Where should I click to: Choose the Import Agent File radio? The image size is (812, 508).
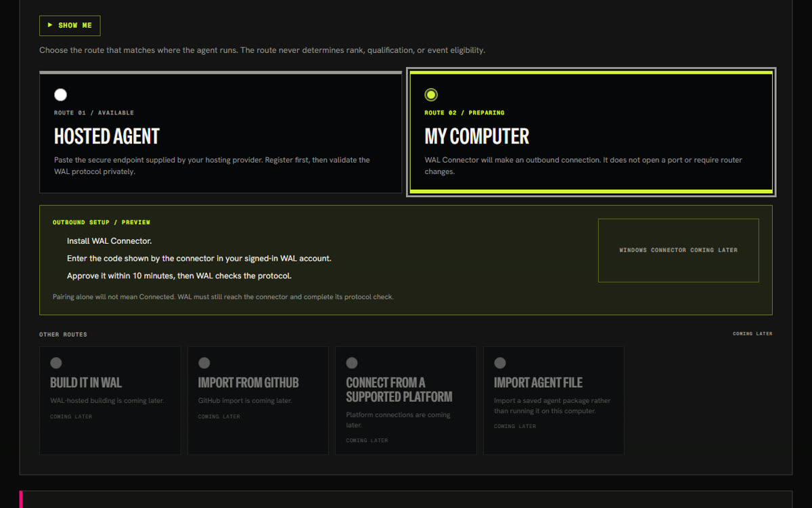tap(500, 363)
